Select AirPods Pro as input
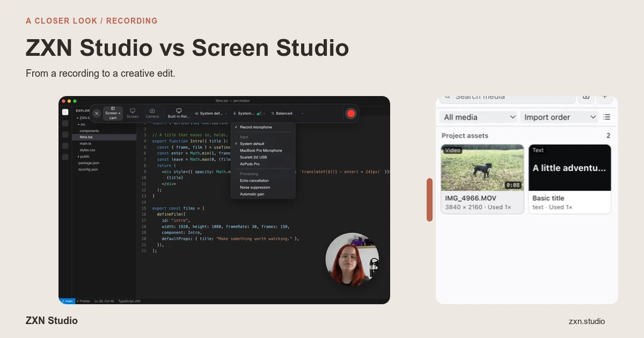644x338 pixels. [263, 164]
